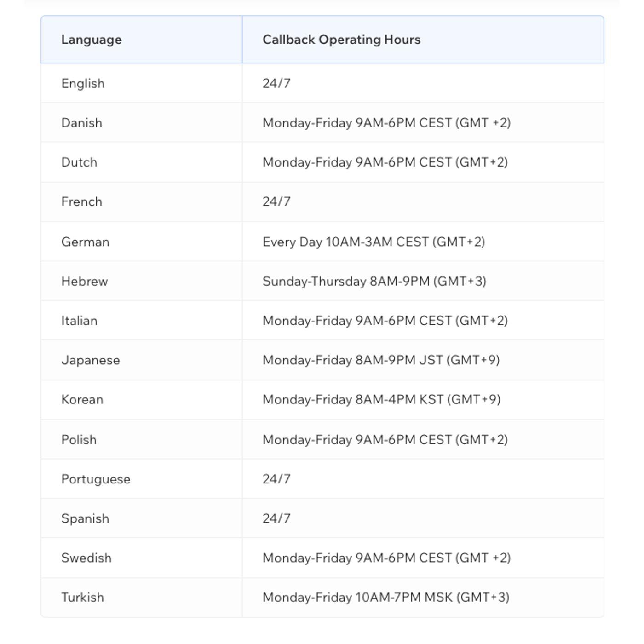The height and width of the screenshot is (644, 644).
Task: Select the Korean language cell
Action: tap(142, 400)
